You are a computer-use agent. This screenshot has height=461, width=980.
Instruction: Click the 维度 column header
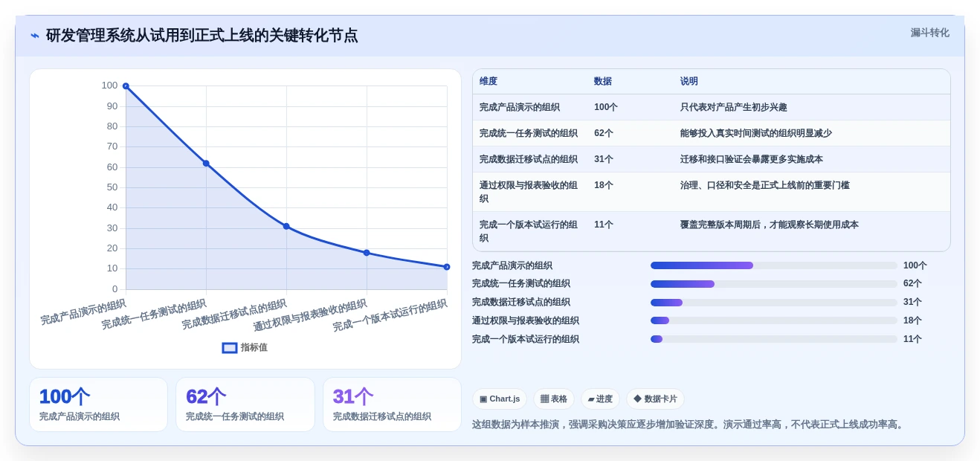point(489,82)
